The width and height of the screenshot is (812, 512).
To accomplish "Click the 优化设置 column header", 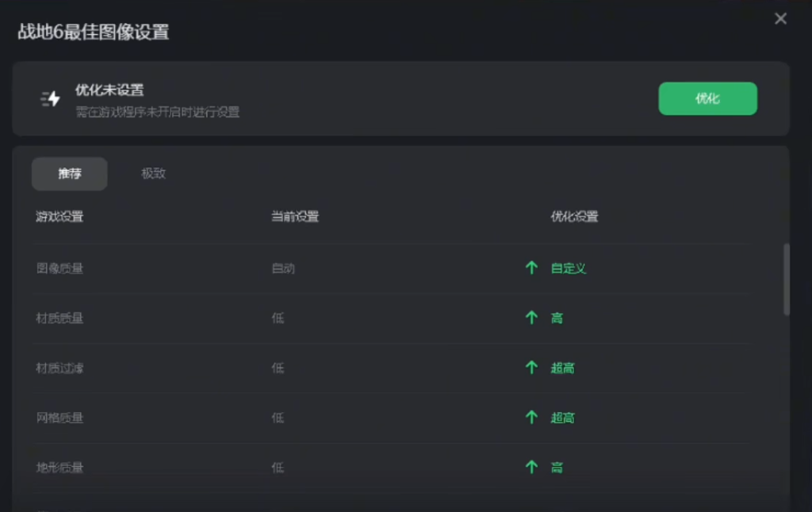I will [574, 216].
